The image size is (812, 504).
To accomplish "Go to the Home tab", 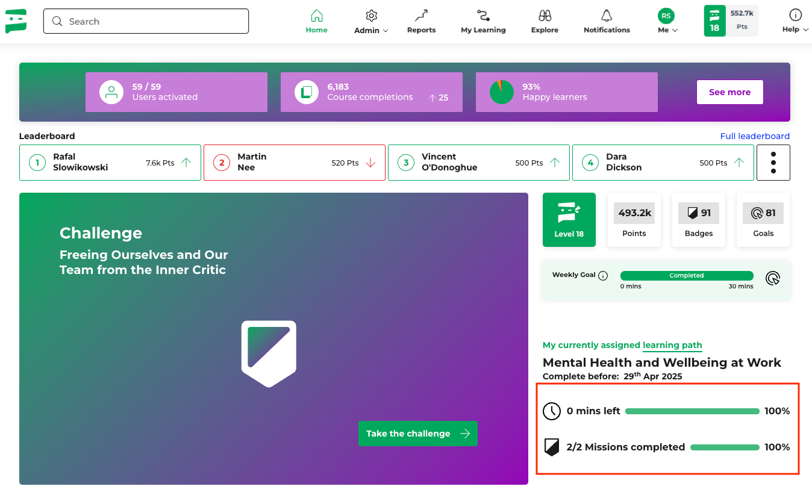I will point(316,22).
